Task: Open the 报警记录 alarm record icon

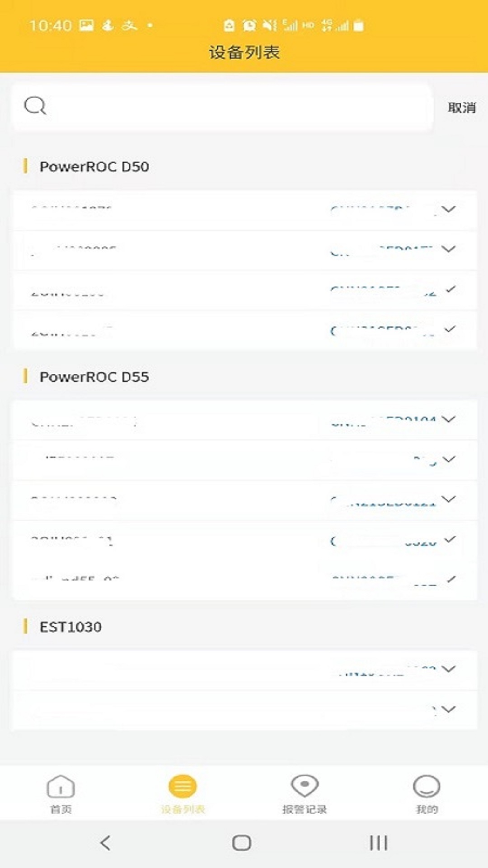Action: tap(305, 786)
